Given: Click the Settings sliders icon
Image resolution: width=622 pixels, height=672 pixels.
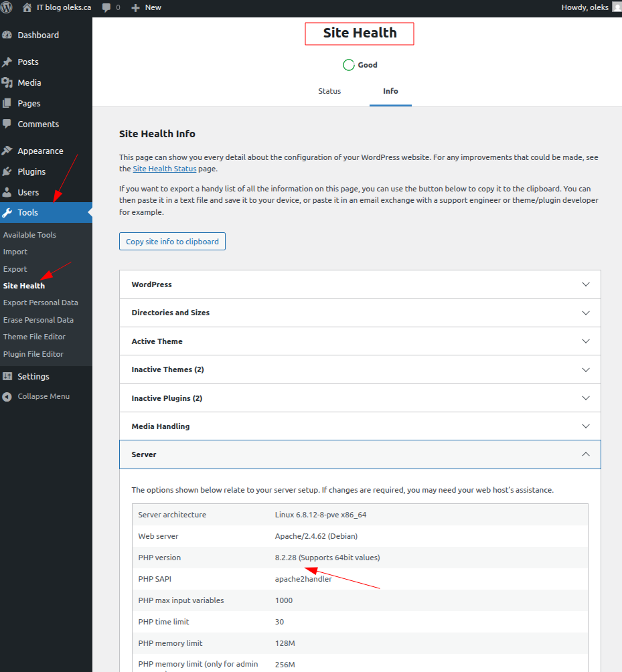Looking at the screenshot, I should (7, 376).
